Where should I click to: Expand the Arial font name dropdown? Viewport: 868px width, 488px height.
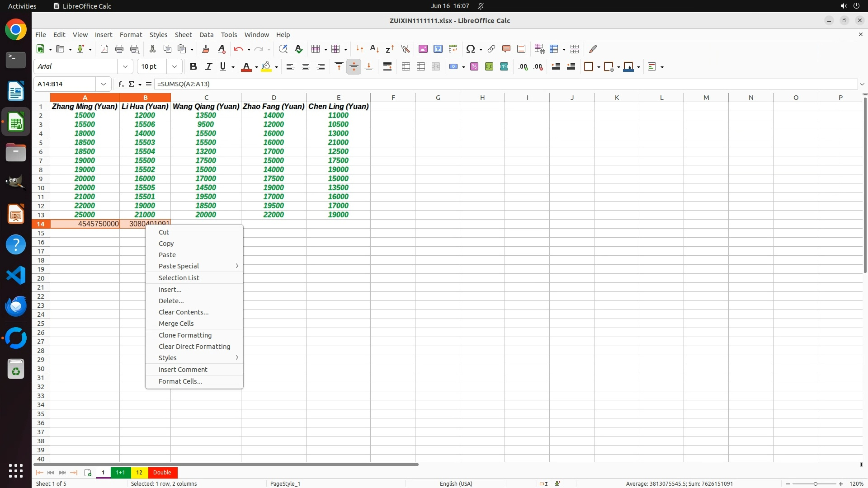125,66
